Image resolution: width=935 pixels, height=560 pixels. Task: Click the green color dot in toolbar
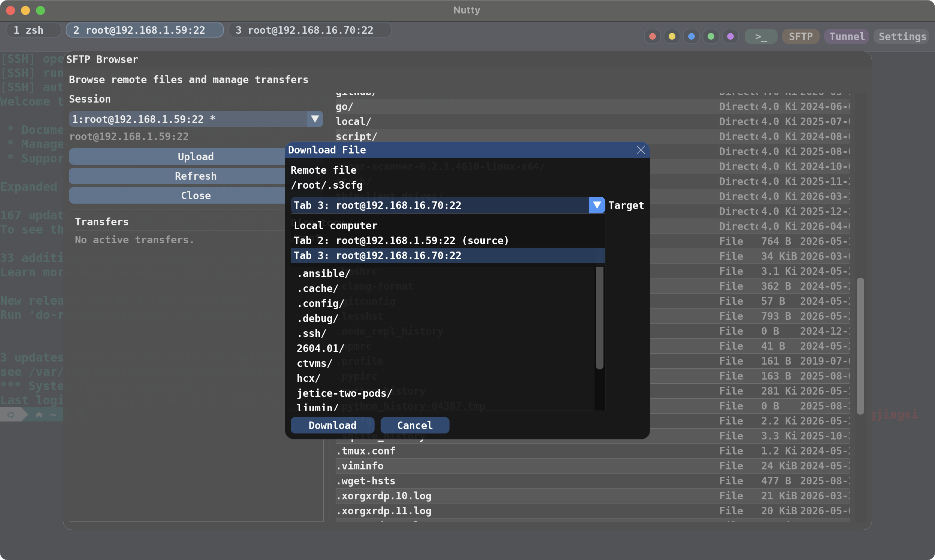(x=711, y=36)
